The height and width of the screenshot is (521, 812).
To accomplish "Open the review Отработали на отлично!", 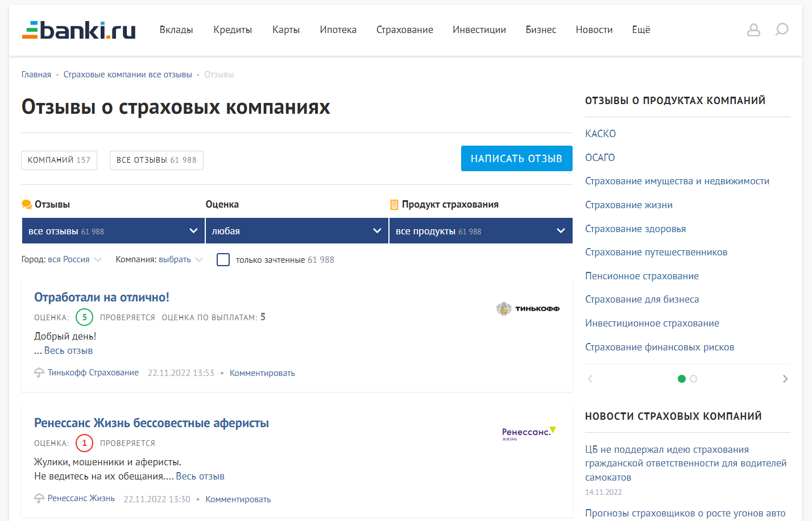I will click(x=102, y=297).
